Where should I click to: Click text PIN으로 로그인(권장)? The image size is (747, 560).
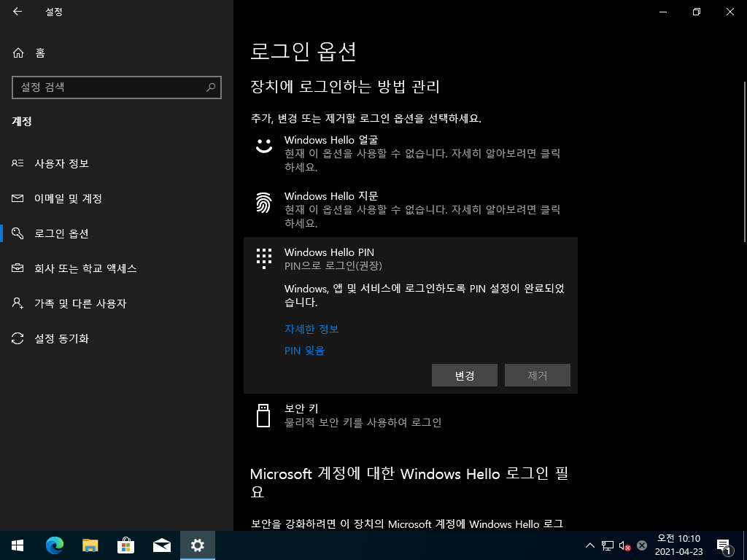click(x=333, y=265)
